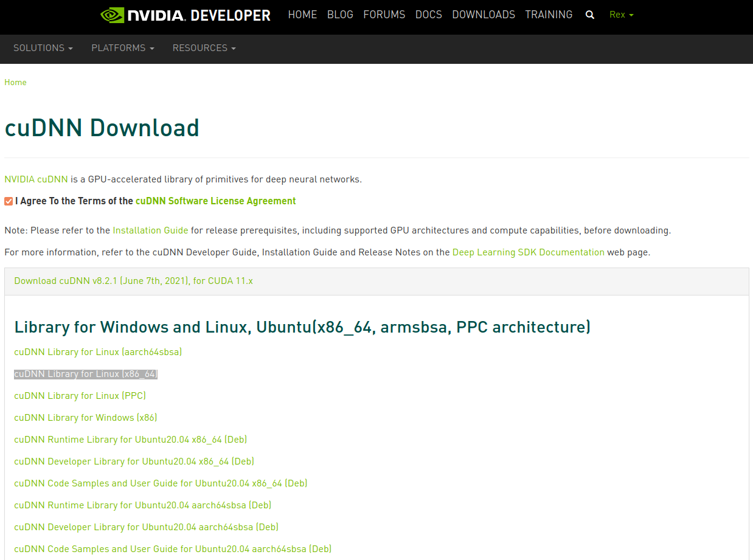Download Runtime Library for Ubuntu20.04 x86_64 (Deb)
The image size is (753, 560).
tap(131, 440)
